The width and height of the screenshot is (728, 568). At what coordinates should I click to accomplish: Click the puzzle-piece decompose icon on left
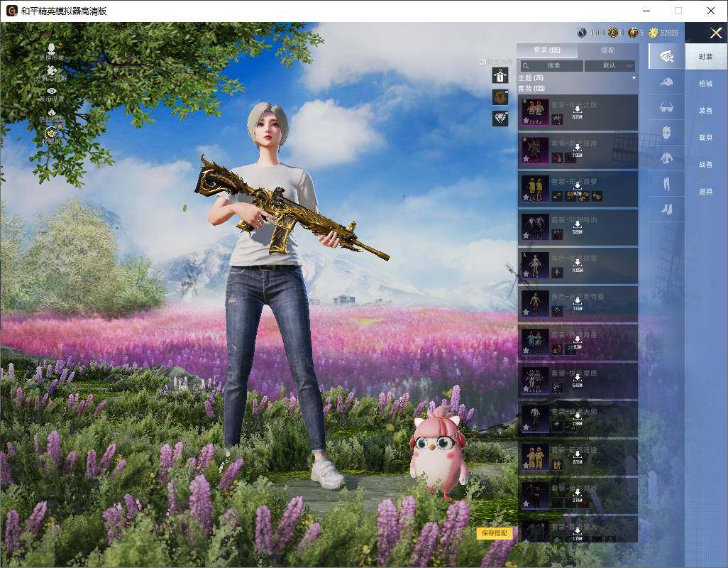point(52,70)
